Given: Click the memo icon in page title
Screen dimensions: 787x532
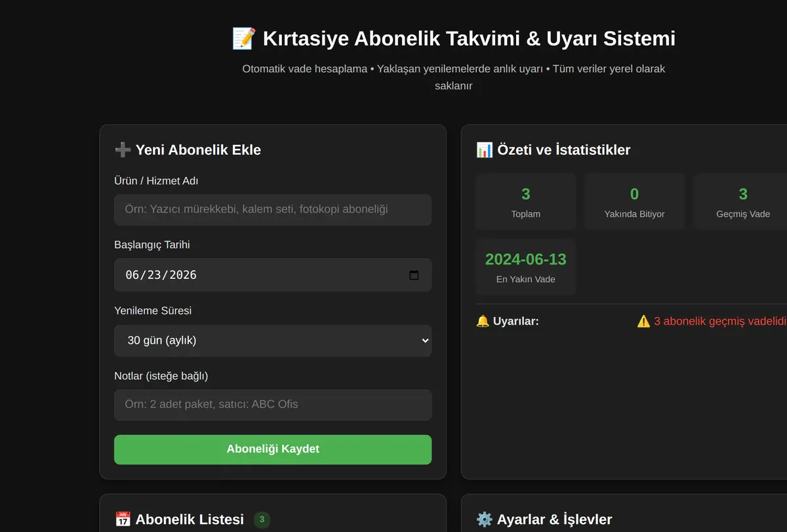Looking at the screenshot, I should pyautogui.click(x=244, y=38).
